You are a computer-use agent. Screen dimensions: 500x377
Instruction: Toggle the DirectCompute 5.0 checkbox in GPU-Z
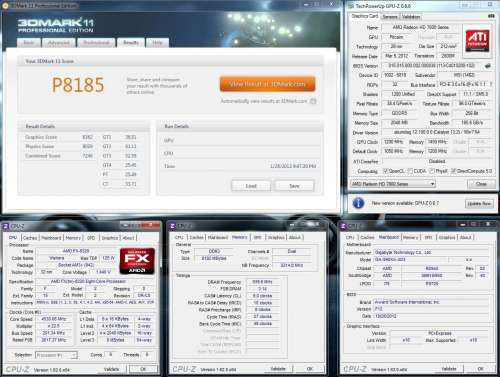click(454, 171)
